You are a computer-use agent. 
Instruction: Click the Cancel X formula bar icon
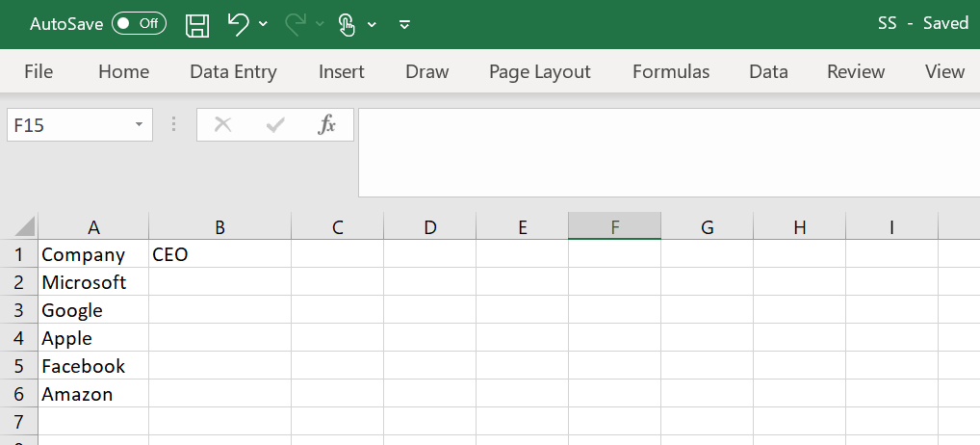222,124
